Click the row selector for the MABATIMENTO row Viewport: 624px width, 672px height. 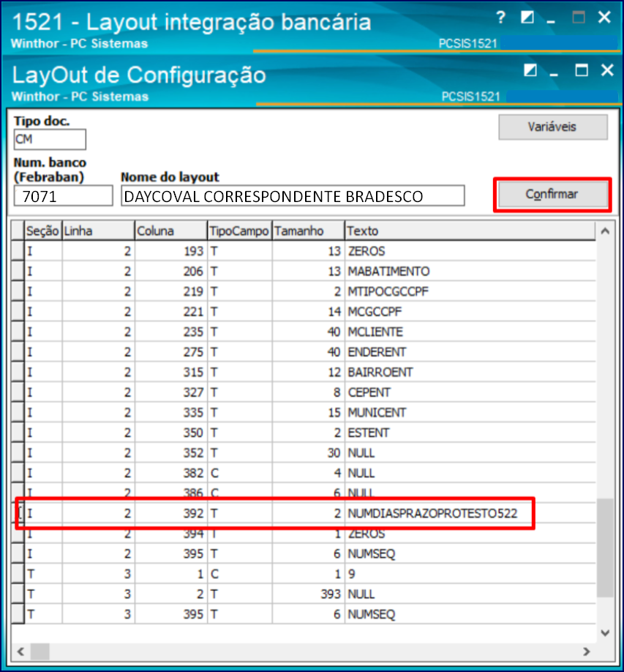point(18,272)
